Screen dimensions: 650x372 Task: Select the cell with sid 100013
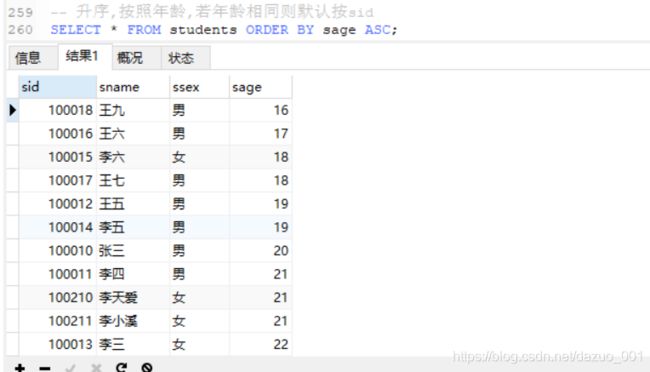tap(57, 344)
